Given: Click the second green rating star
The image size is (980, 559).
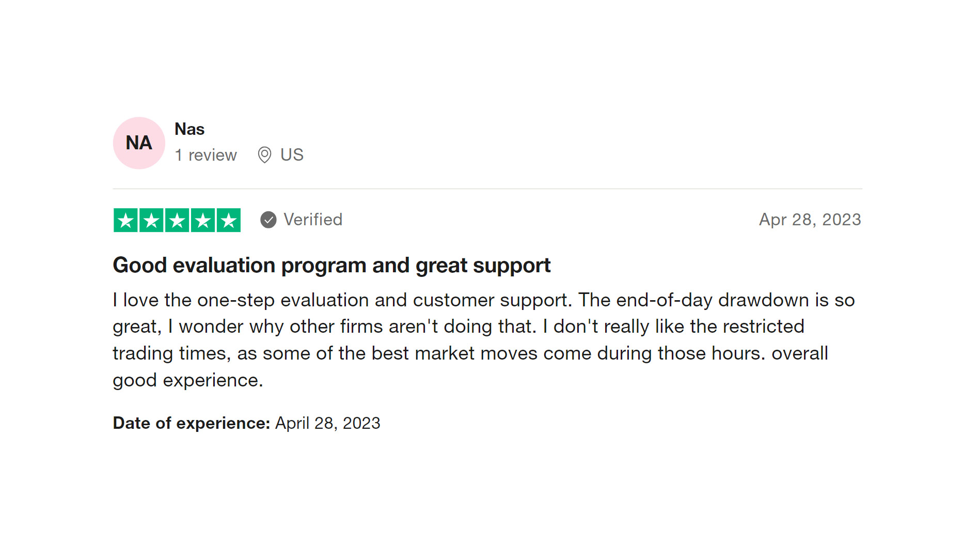Looking at the screenshot, I should point(151,221).
